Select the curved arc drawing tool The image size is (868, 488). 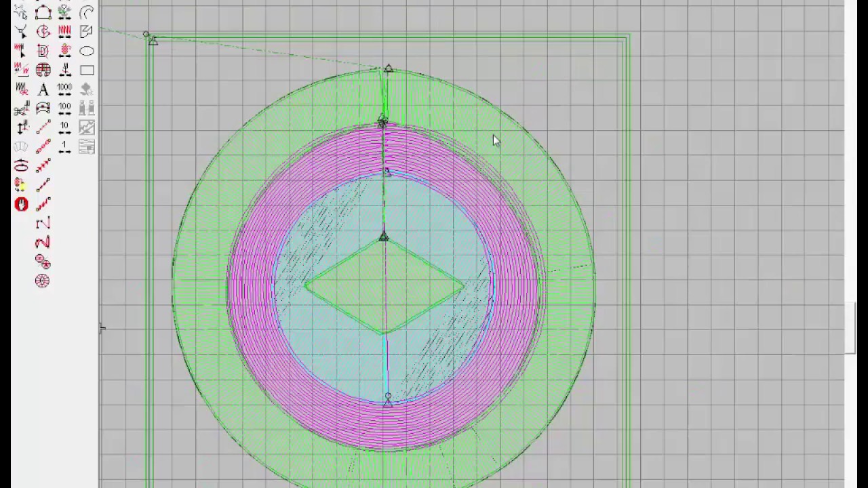click(x=86, y=12)
